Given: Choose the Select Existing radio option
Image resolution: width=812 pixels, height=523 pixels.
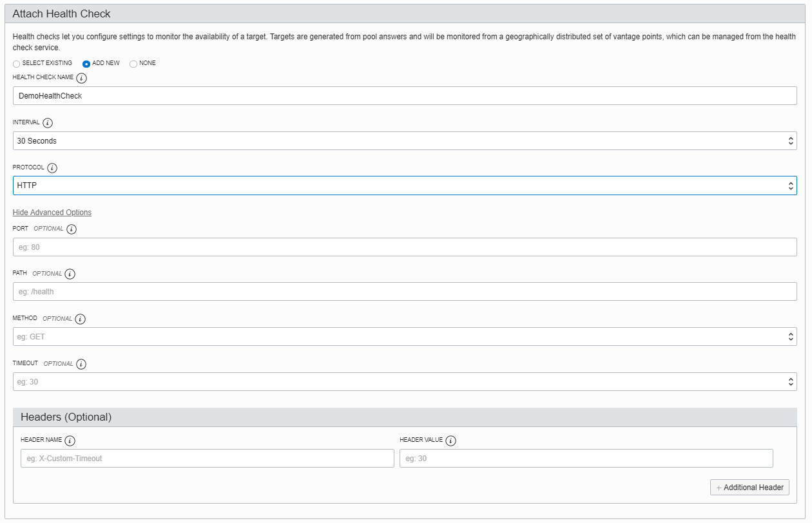Looking at the screenshot, I should [x=16, y=64].
